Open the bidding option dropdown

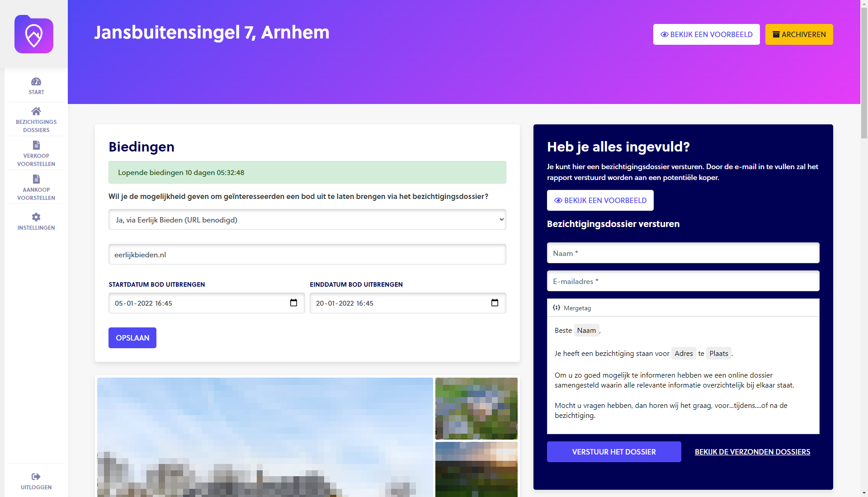[x=307, y=219]
